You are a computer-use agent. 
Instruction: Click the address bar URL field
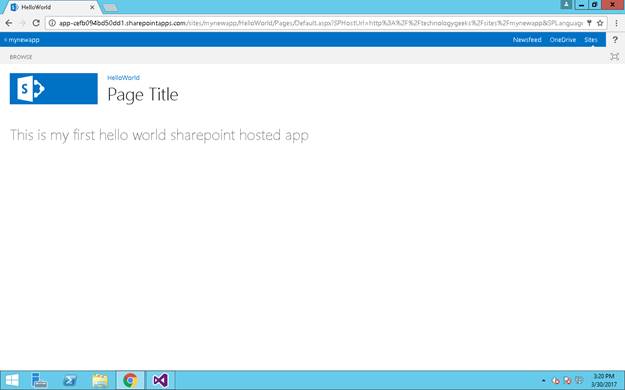[320, 23]
